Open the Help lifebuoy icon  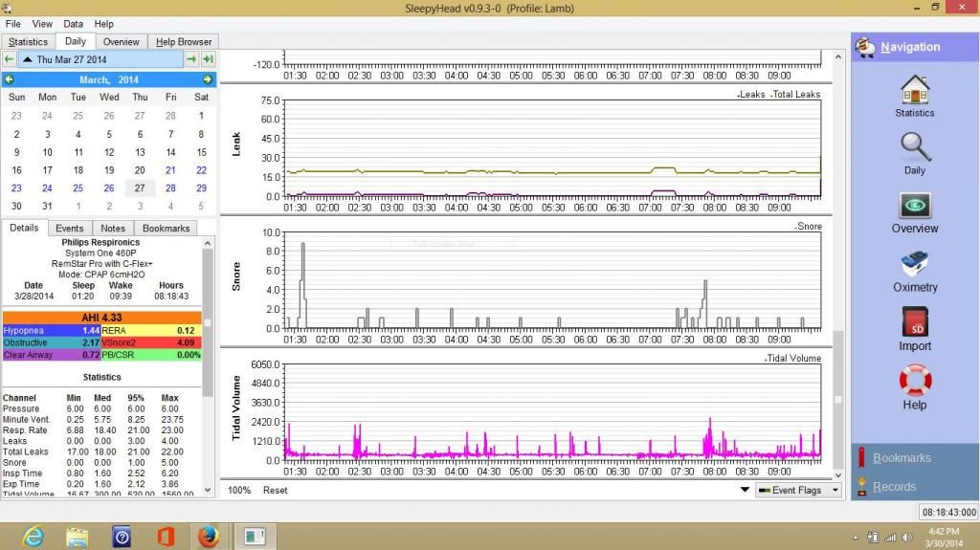pyautogui.click(x=915, y=380)
